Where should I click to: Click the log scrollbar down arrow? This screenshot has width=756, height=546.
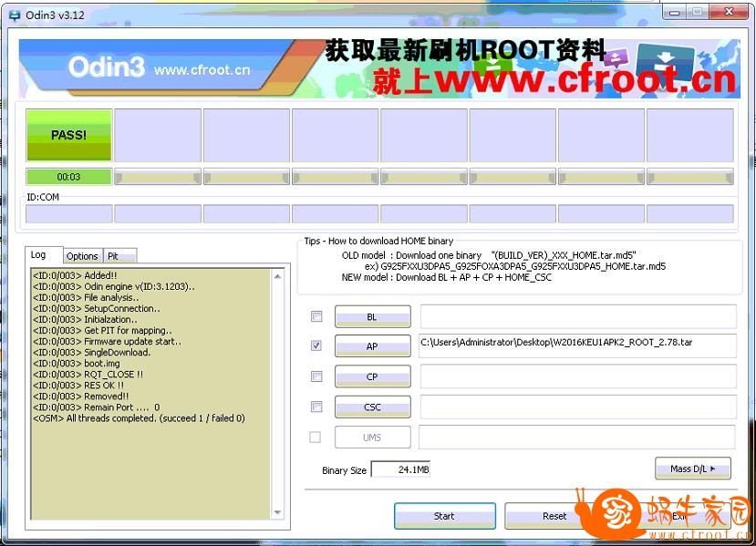[x=278, y=512]
